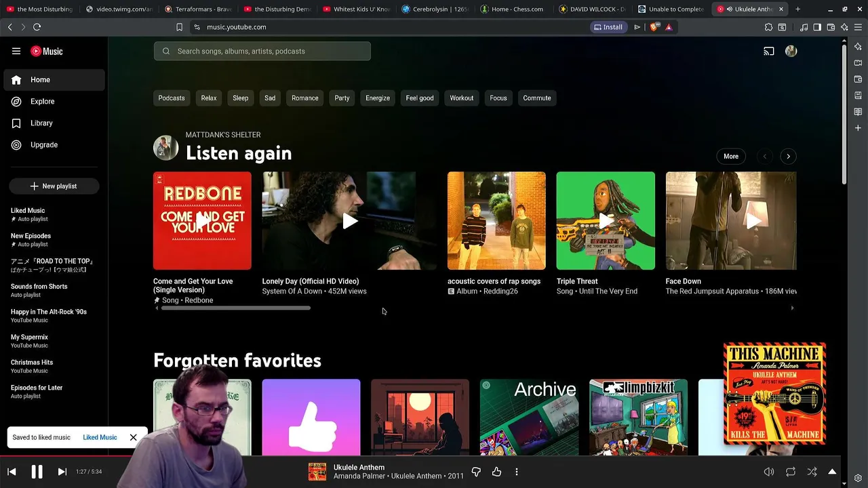Select the Focus mood chip

pos(498,98)
